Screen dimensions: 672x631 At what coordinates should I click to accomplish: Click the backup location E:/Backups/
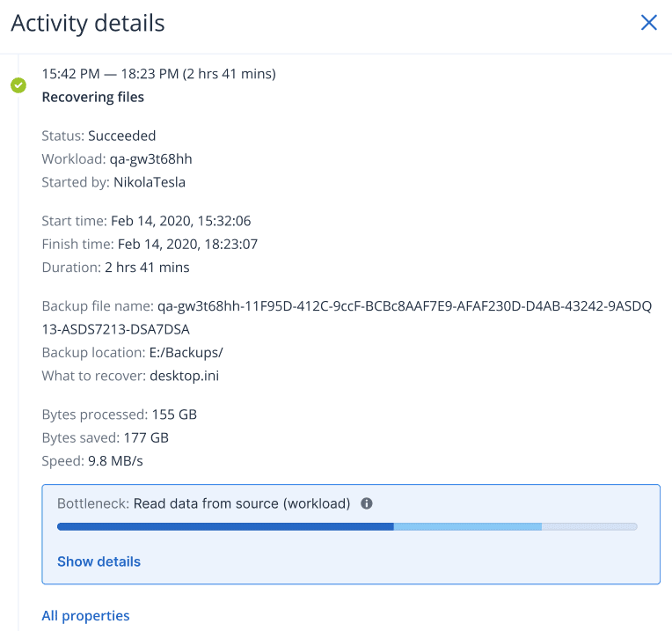(186, 352)
